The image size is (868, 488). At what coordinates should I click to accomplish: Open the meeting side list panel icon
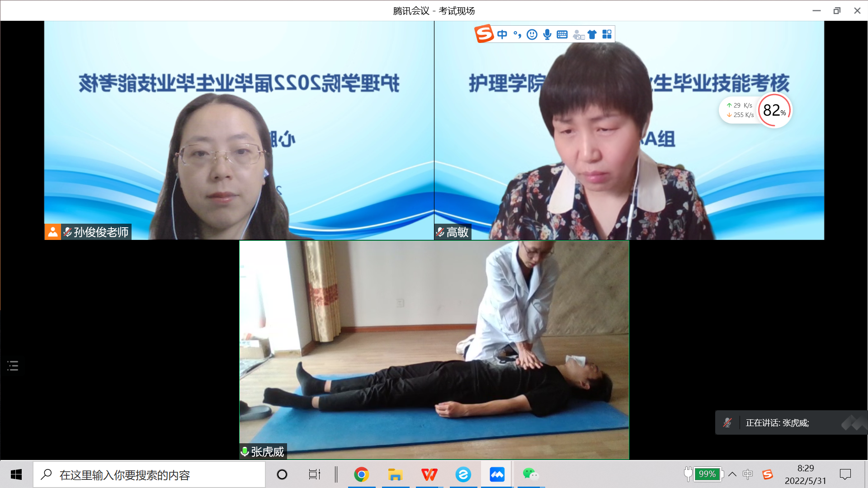13,366
